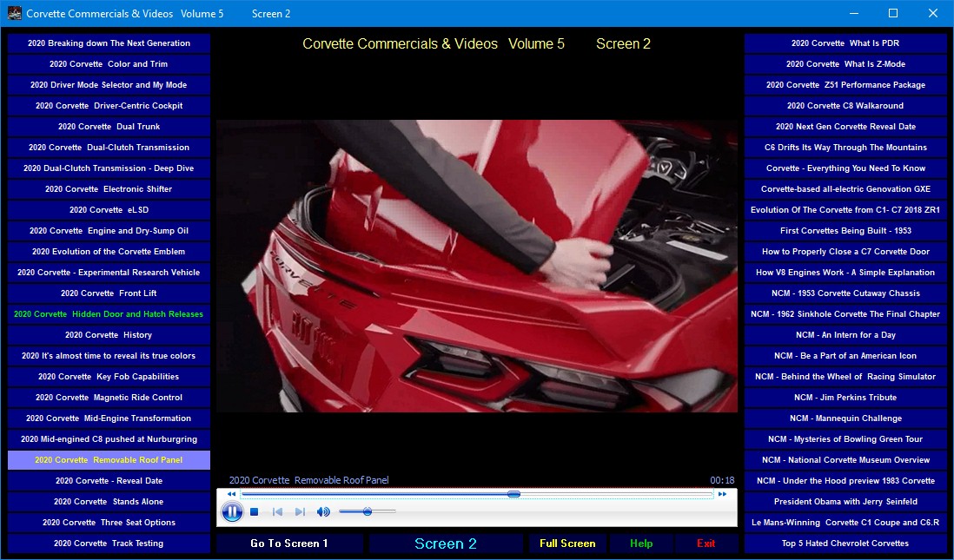The width and height of the screenshot is (954, 560).
Task: Play Experimental Research Vehicle video
Action: [109, 273]
